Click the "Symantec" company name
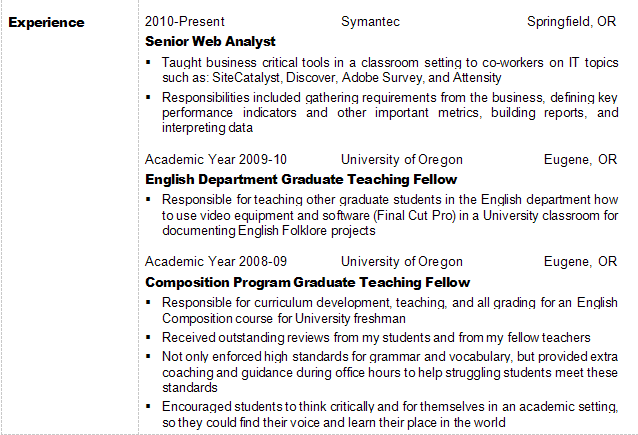Screen dimensions: 638x435 370,21
